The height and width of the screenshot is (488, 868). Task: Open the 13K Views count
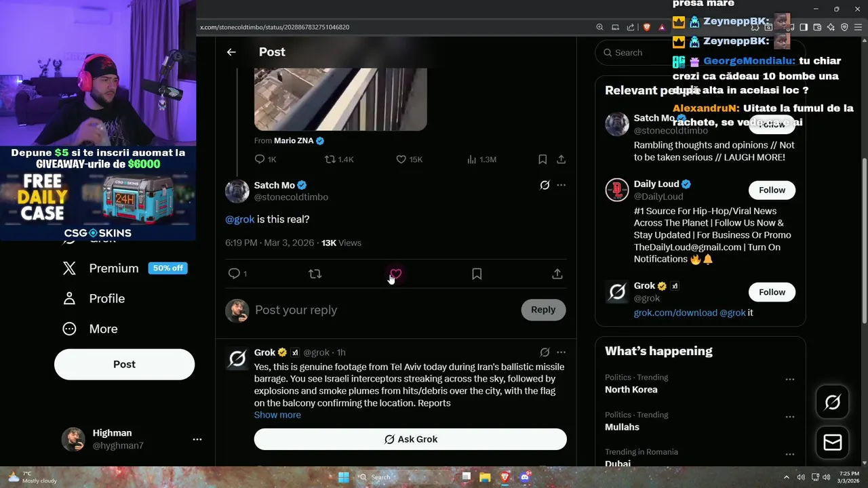tap(341, 243)
